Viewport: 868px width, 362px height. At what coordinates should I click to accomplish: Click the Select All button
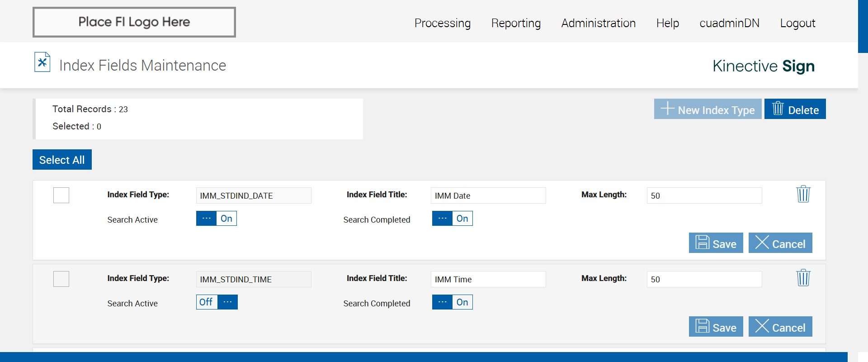click(x=62, y=160)
